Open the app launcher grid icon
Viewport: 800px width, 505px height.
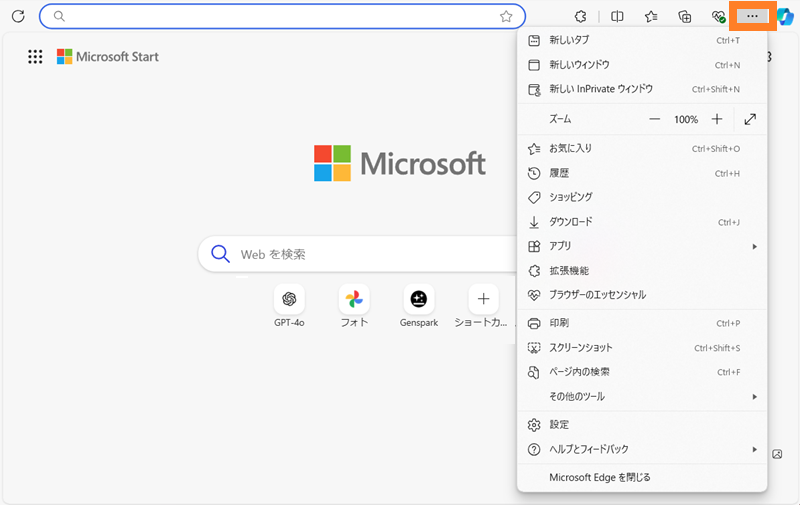click(x=35, y=57)
